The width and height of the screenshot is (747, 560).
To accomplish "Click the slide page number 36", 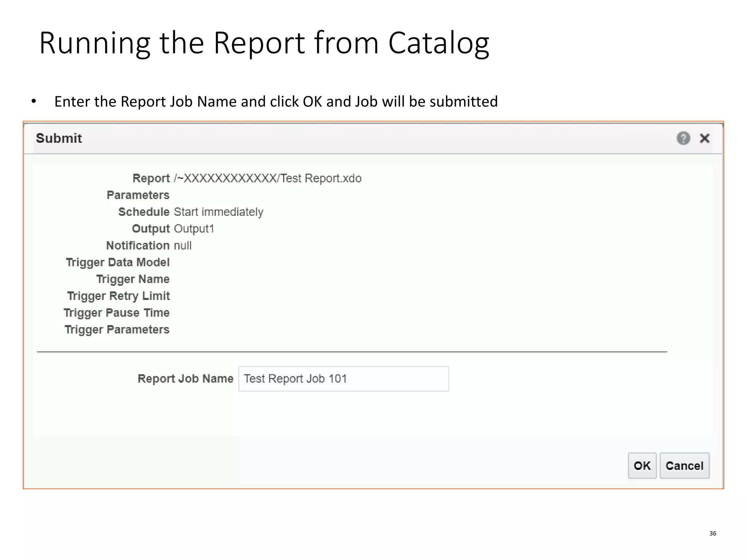I will click(713, 533).
